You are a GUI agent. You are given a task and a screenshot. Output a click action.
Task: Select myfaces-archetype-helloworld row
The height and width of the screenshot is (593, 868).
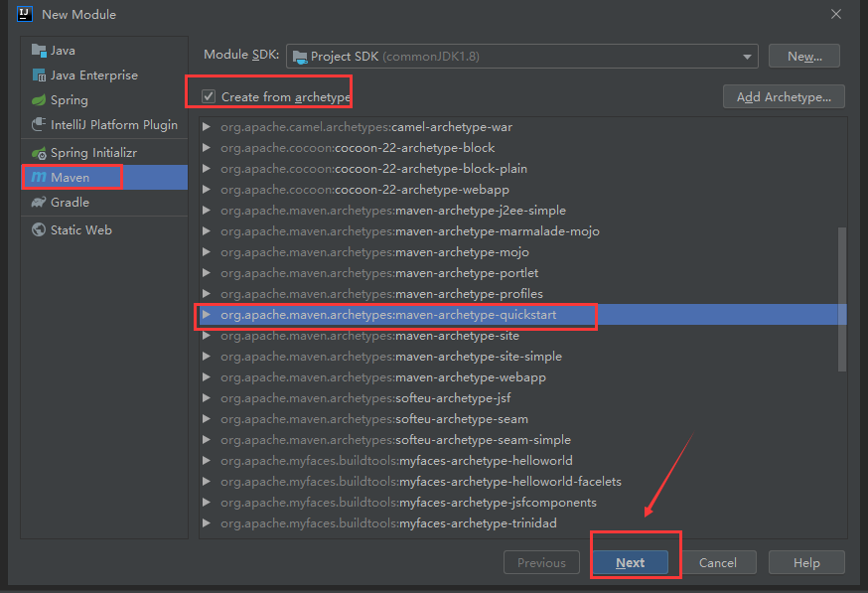[x=523, y=461]
